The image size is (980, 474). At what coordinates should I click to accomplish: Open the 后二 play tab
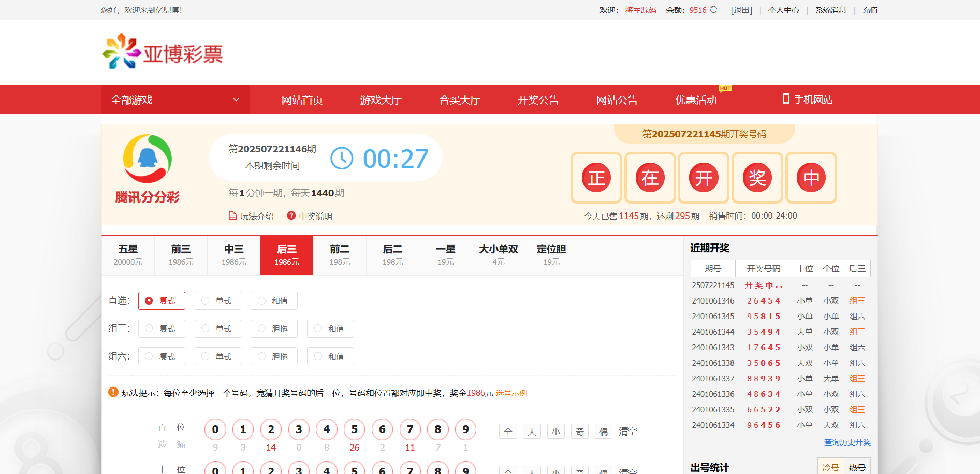(393, 255)
